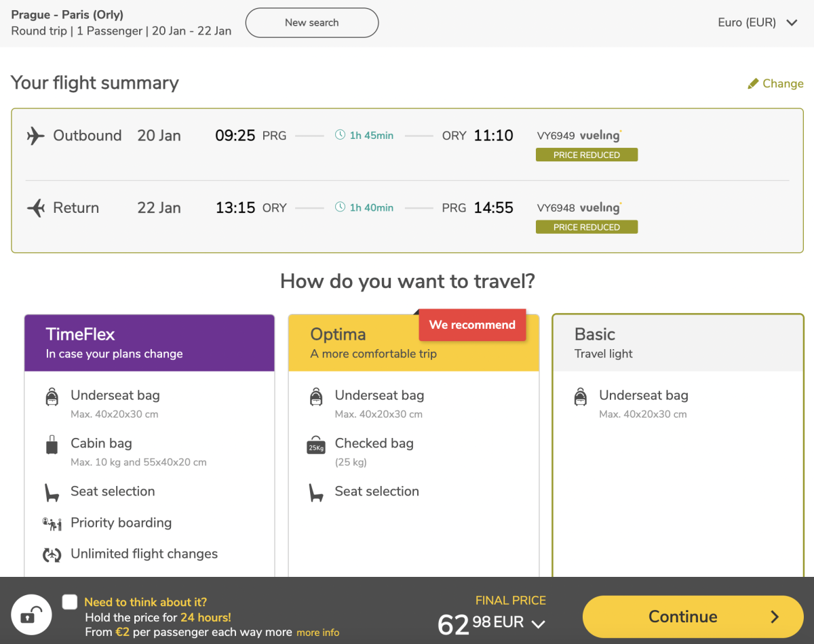814x644 pixels.
Task: Click the TimeFlex cabin bag suitcase icon
Action: pyautogui.click(x=52, y=445)
